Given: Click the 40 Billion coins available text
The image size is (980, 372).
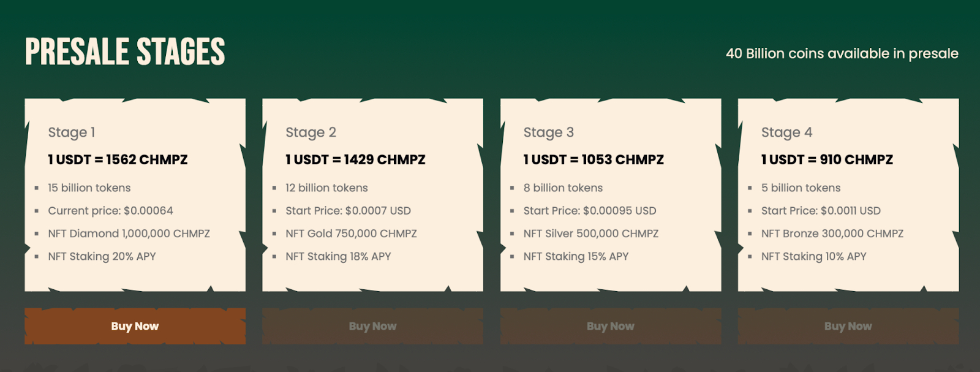Looking at the screenshot, I should point(842,53).
